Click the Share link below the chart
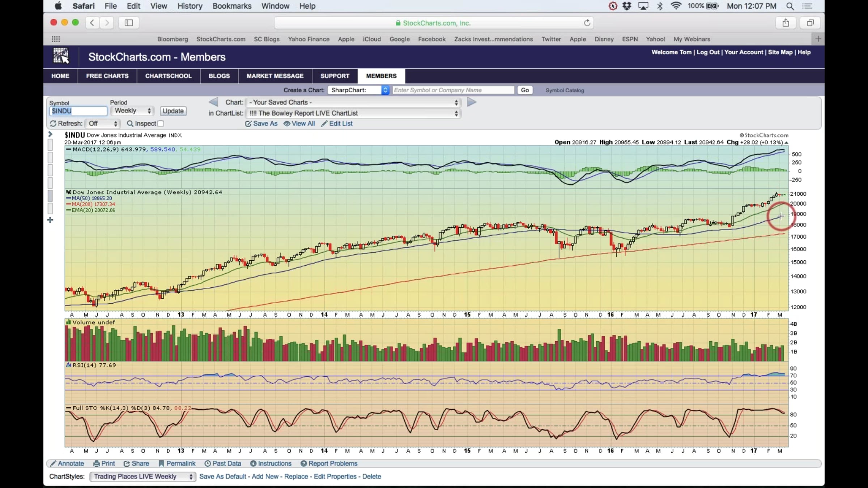The image size is (868, 488). click(136, 463)
